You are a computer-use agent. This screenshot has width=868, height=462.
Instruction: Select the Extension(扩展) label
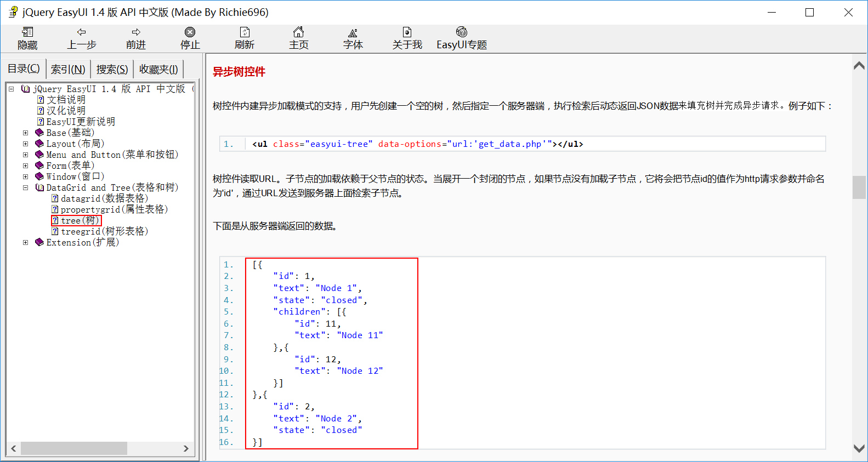click(82, 242)
